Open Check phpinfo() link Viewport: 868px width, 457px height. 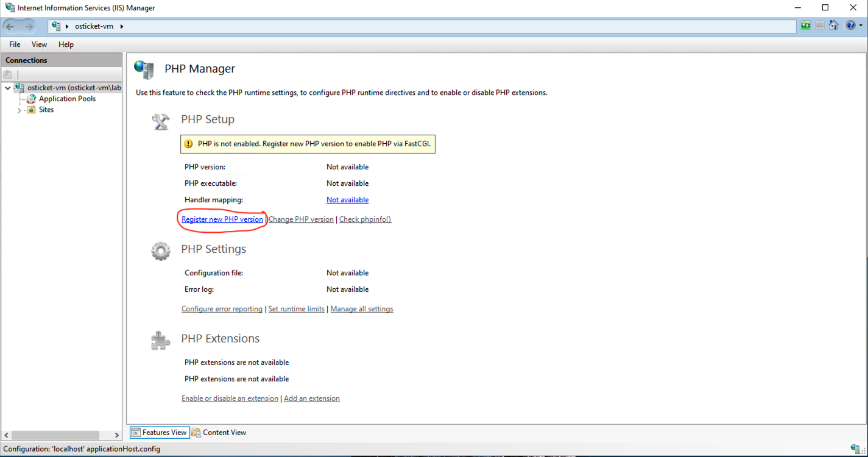coord(365,219)
